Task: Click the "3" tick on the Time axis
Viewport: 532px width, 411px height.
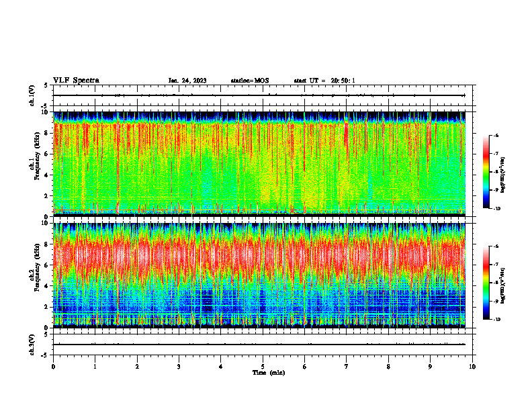Action: pyautogui.click(x=179, y=367)
